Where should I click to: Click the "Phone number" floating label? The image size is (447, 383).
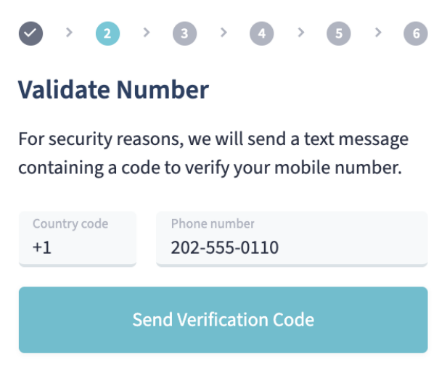click(x=213, y=224)
